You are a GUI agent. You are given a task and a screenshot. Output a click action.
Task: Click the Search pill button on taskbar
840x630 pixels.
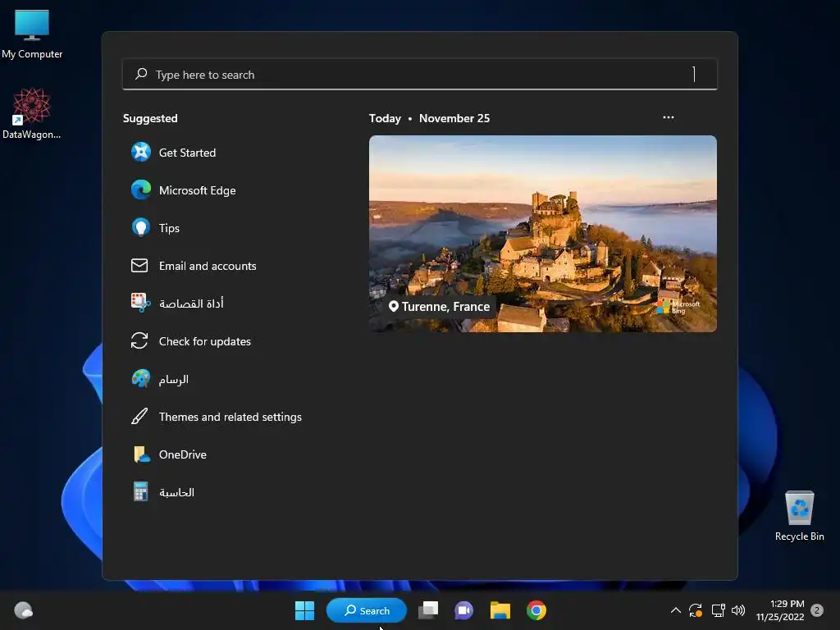(x=367, y=610)
